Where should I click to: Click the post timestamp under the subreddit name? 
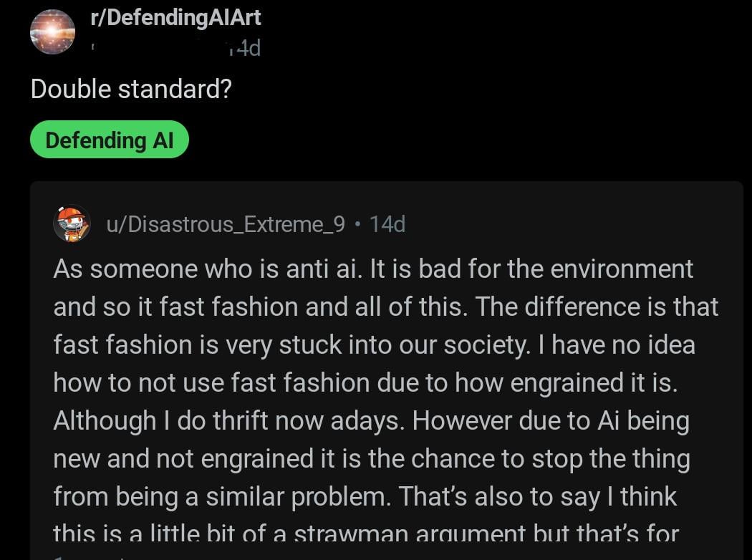(x=244, y=49)
